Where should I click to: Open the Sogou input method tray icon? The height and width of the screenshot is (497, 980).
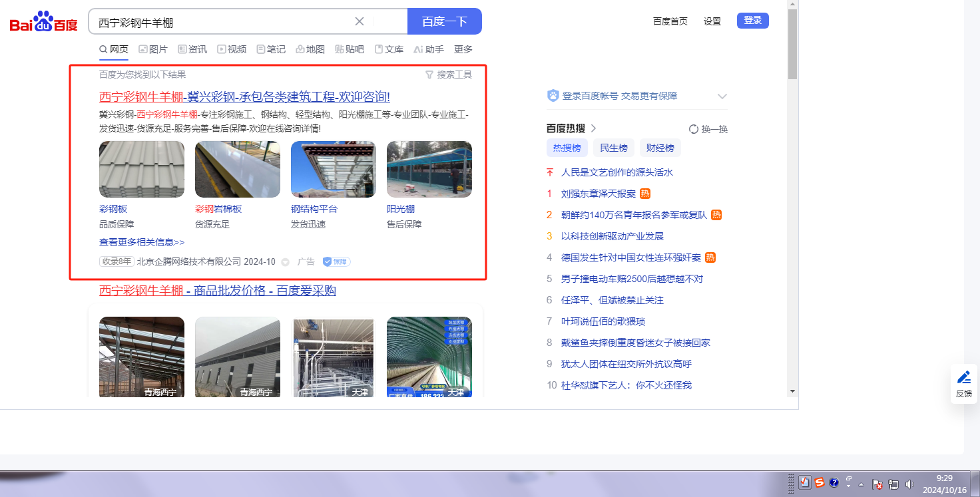point(820,482)
